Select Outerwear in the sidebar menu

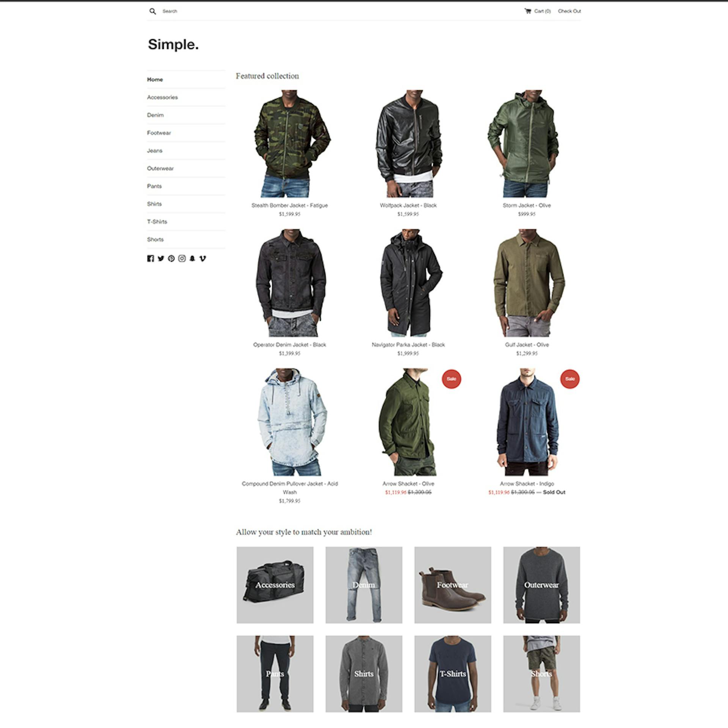[160, 168]
